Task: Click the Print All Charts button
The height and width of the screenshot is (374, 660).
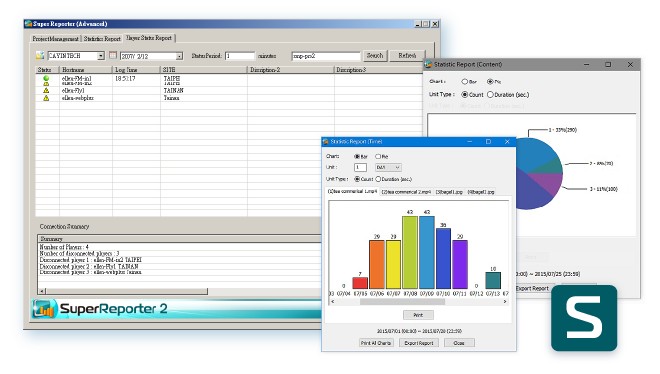Action: (x=376, y=343)
